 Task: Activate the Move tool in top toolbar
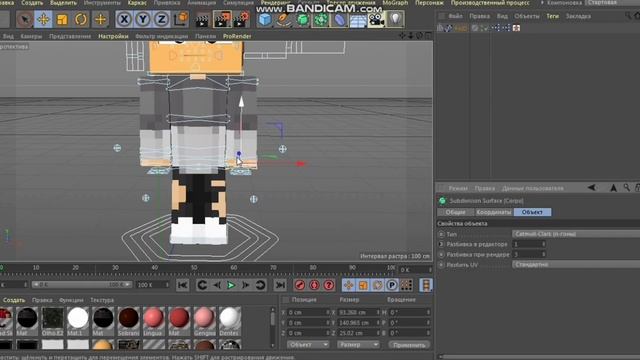(43, 19)
